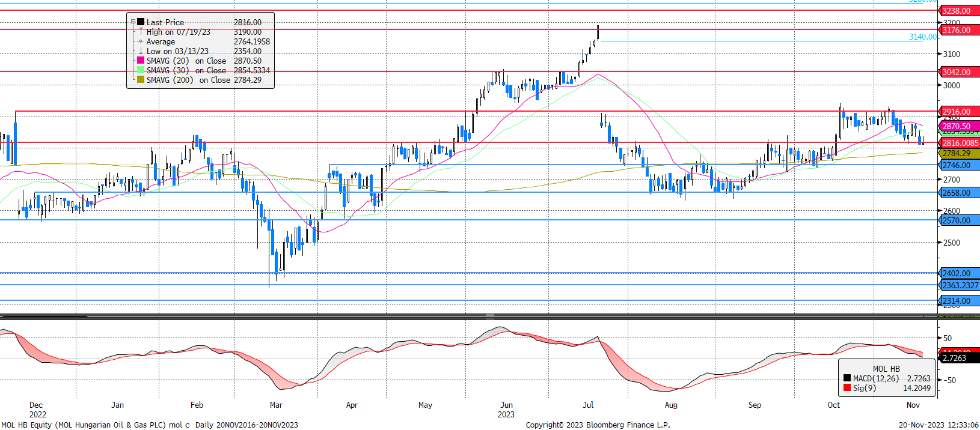The height and width of the screenshot is (430, 980).
Task: Click the 'May' time axis label
Action: click(x=425, y=405)
